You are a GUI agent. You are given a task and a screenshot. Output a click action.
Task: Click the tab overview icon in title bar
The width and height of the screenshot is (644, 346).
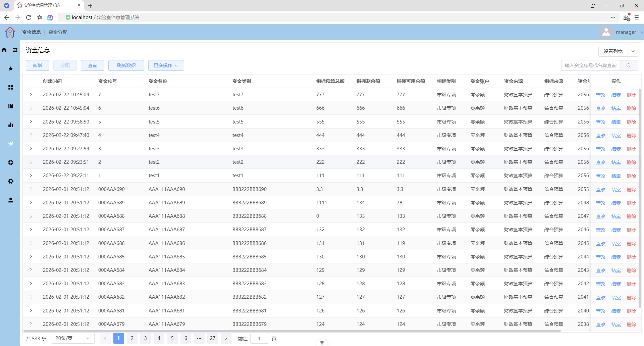tap(592, 6)
